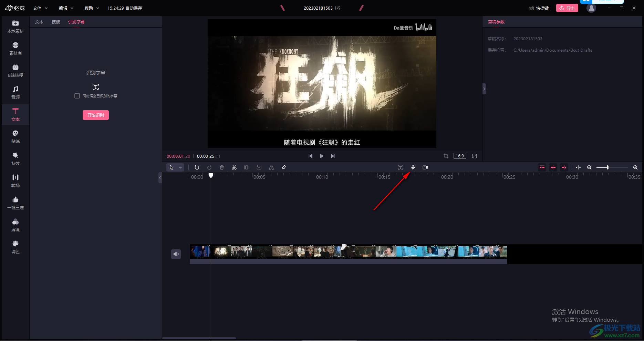Open the 文件 file menu

point(40,8)
